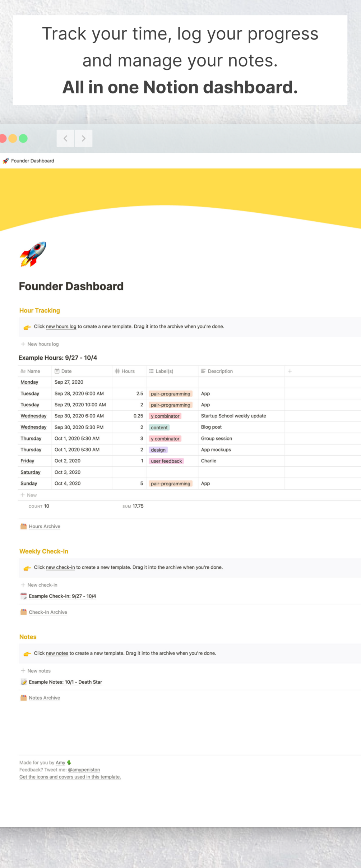Open the new check-in link
Screen dimensions: 361x868
tap(60, 568)
